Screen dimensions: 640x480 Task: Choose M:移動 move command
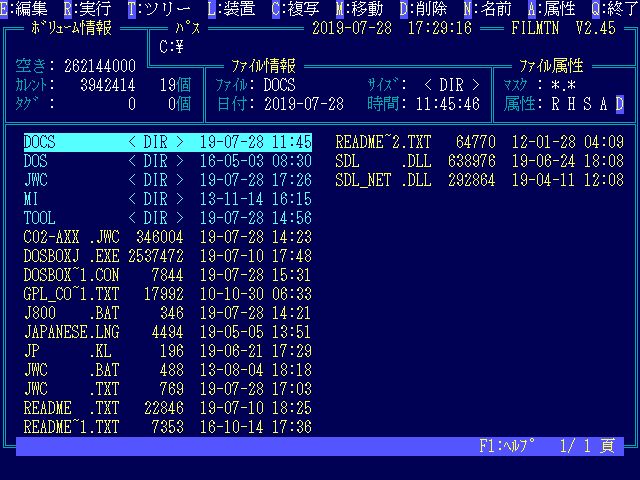(359, 9)
